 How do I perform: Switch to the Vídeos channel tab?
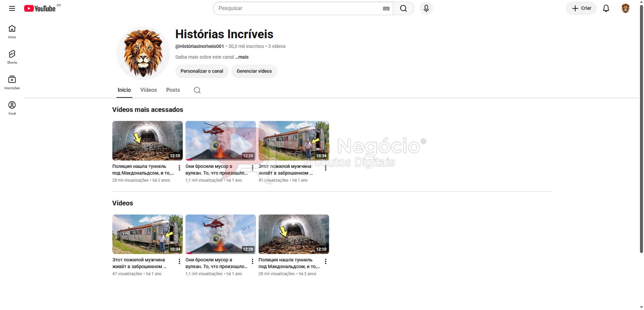pos(149,90)
